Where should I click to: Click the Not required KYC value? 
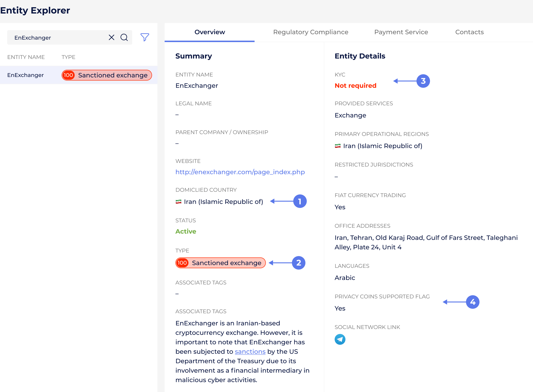pos(355,86)
